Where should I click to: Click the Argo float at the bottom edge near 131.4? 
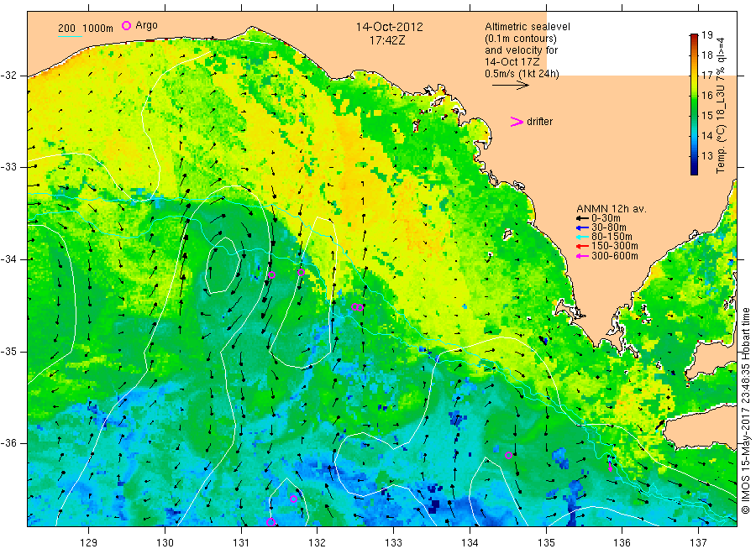[x=271, y=522]
